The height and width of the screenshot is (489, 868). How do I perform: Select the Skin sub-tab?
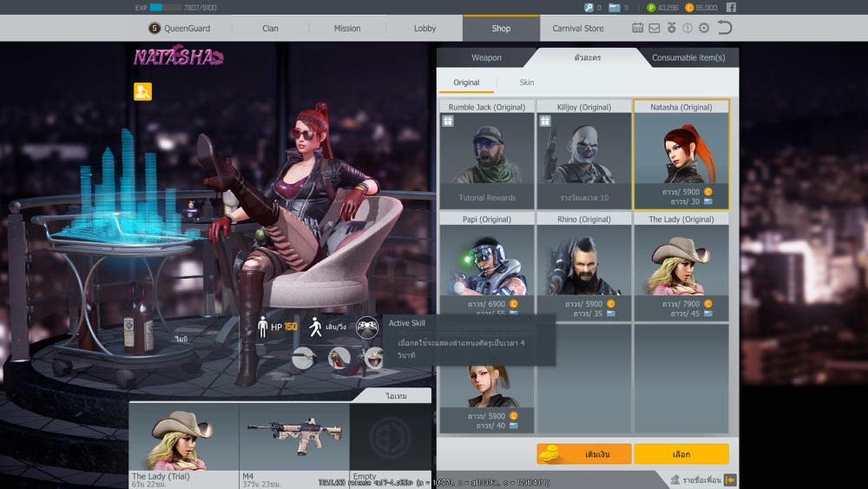point(527,83)
